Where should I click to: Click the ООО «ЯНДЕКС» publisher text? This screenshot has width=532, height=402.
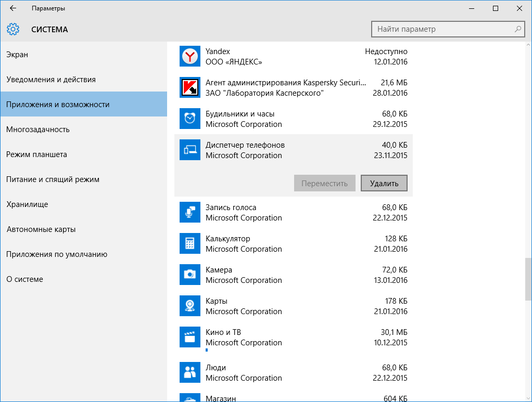pos(234,62)
